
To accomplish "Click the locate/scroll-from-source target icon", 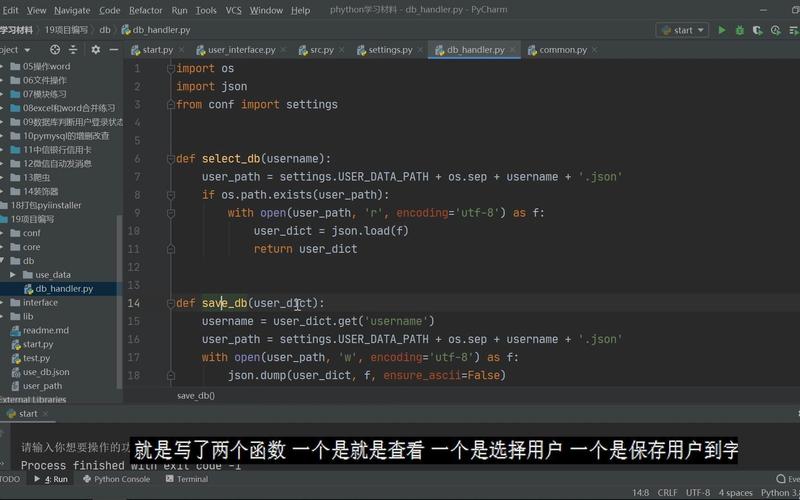I will click(55, 49).
